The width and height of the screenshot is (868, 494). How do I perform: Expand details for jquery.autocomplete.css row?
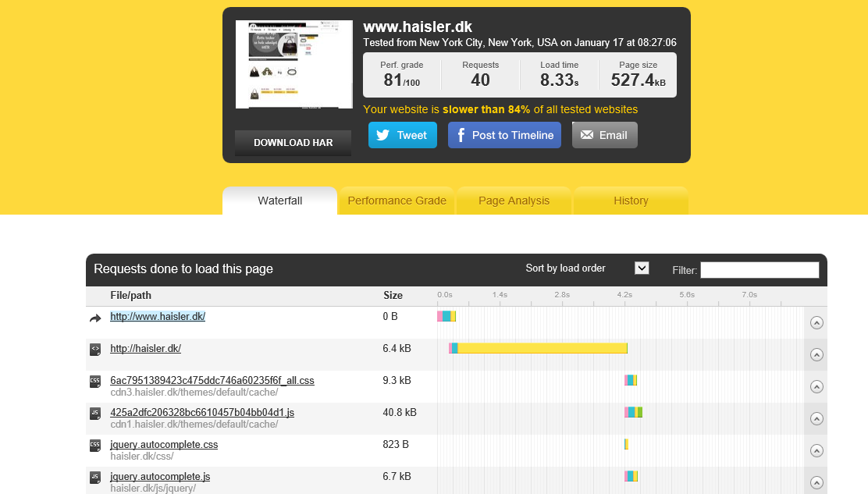tap(816, 451)
